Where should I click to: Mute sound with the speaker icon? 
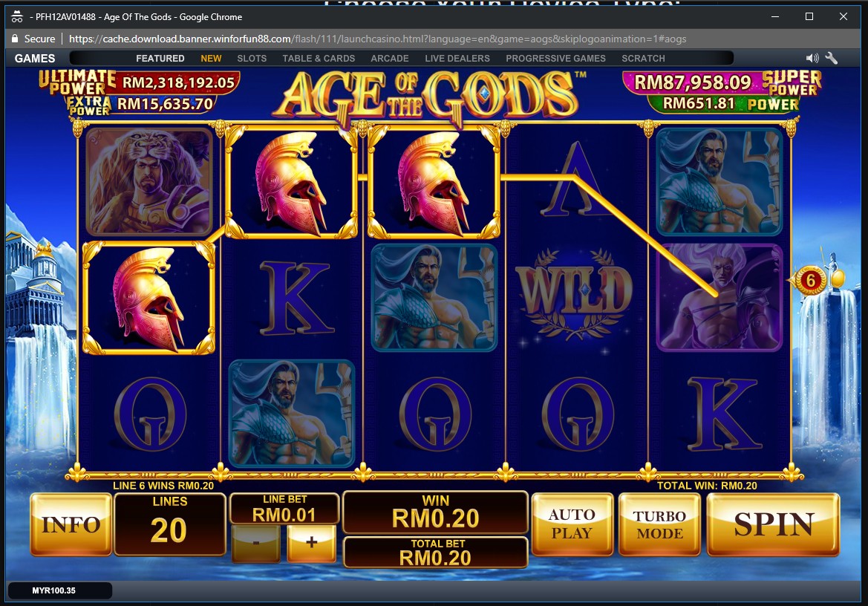pos(812,58)
